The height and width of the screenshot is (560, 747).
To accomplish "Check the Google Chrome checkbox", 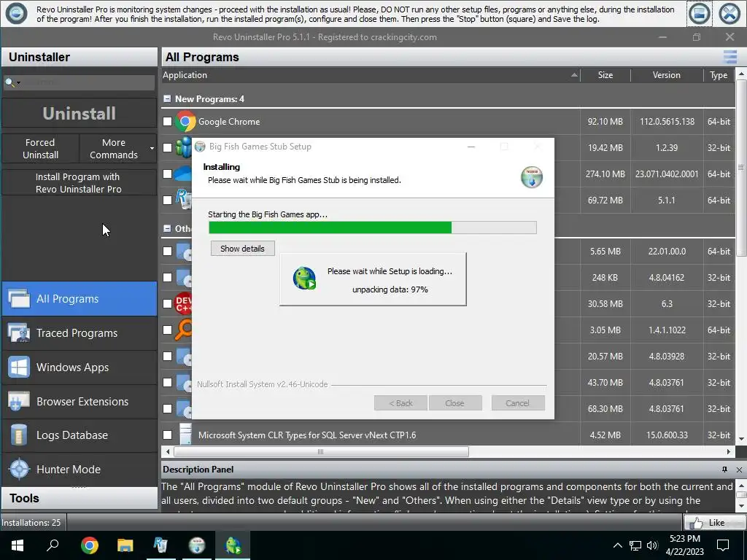I will pos(167,122).
